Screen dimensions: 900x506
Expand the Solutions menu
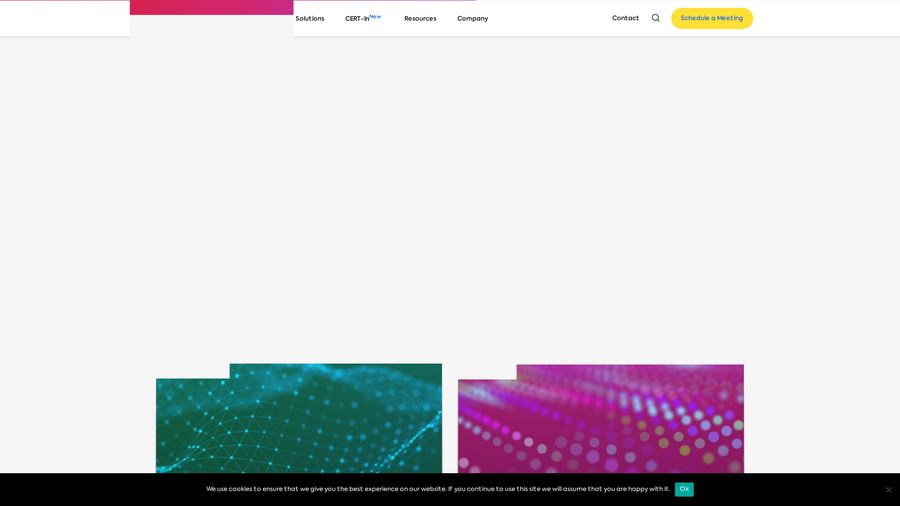310,18
